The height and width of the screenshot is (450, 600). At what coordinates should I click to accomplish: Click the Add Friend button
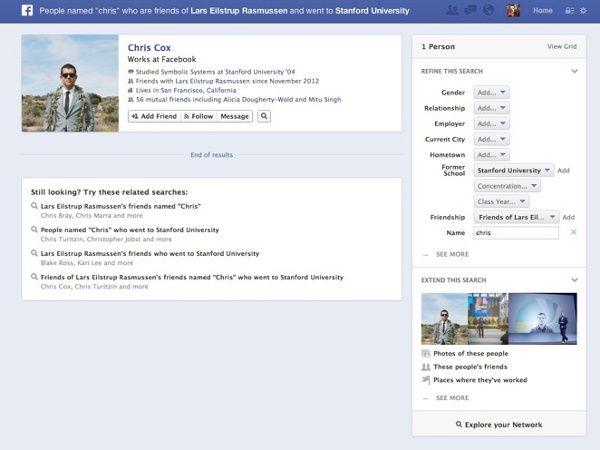pyautogui.click(x=153, y=116)
